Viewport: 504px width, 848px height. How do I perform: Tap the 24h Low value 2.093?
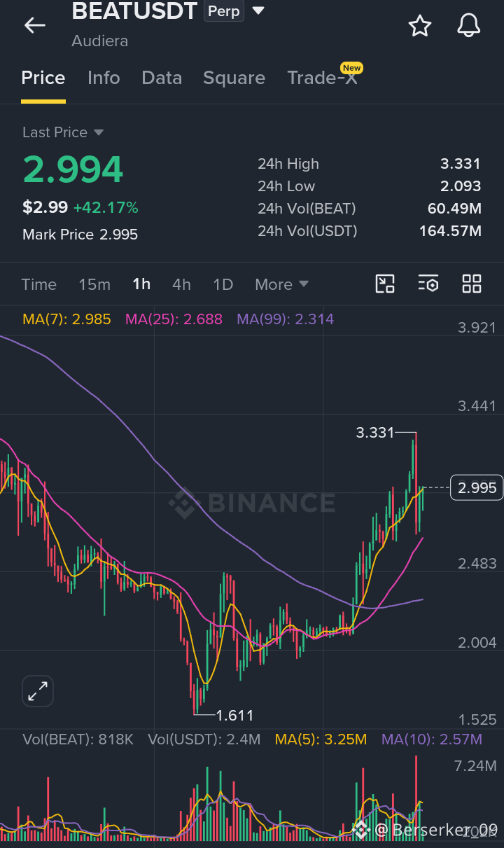460,186
